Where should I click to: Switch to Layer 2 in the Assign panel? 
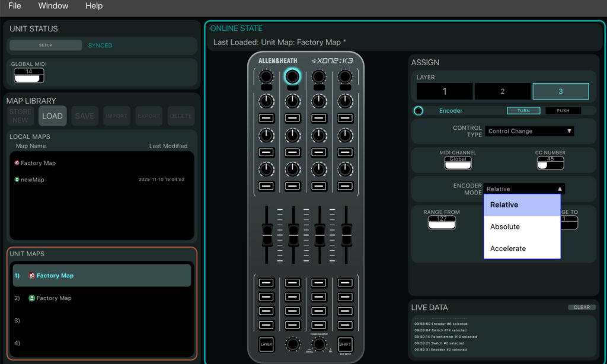click(x=503, y=91)
